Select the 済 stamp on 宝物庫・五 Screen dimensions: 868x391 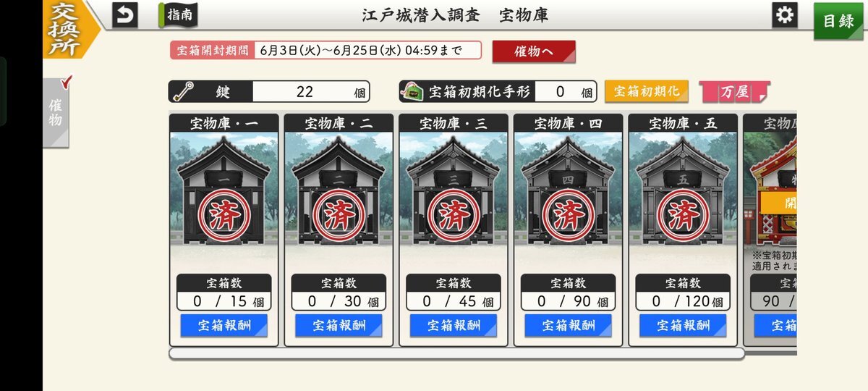(683, 215)
